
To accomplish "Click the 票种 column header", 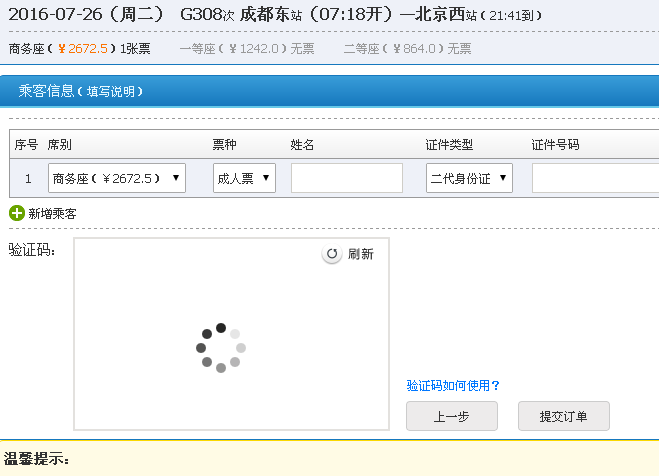I will click(x=224, y=145).
